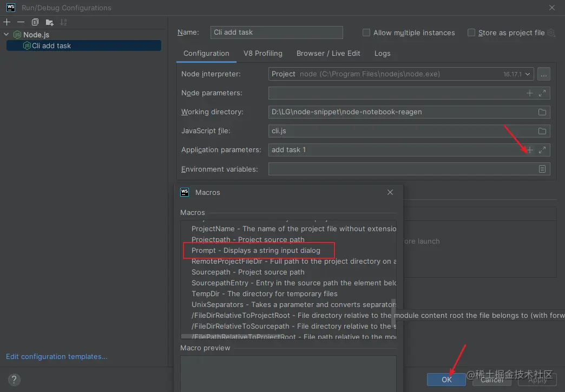This screenshot has width=565, height=392.
Task: Enable Allow multiple instances
Action: click(x=366, y=32)
